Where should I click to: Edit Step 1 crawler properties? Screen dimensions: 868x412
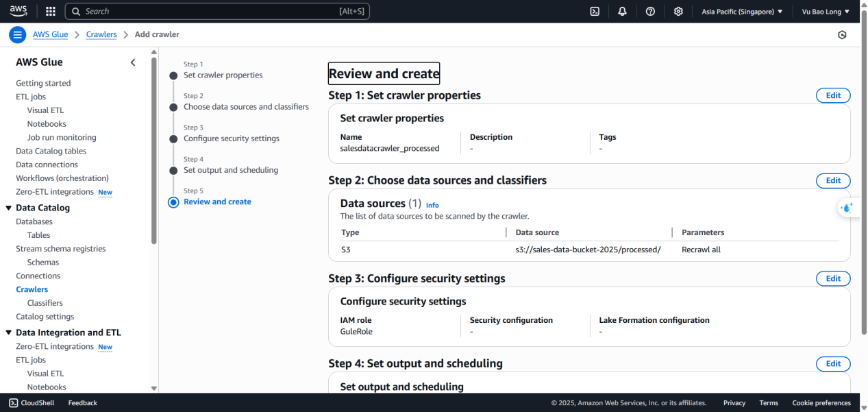pos(833,95)
